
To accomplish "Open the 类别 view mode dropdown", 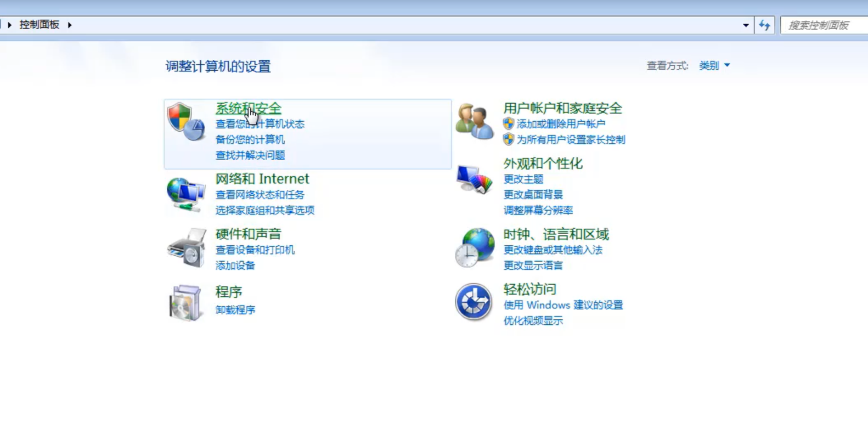I will tap(714, 66).
